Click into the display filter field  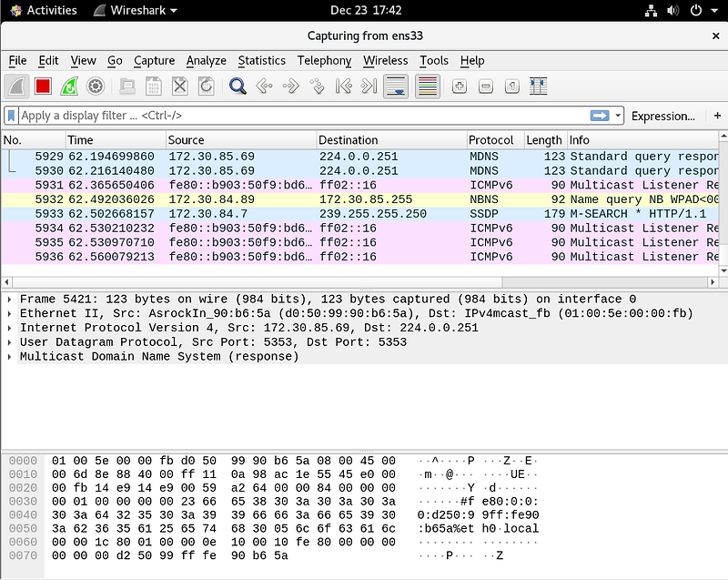click(304, 116)
